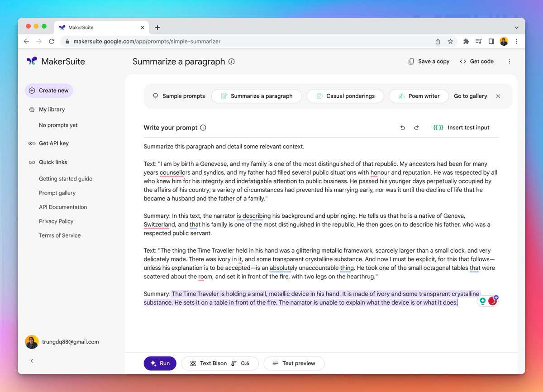Click the underlined word Switzerland
The width and height of the screenshot is (543, 392).
[x=159, y=225]
